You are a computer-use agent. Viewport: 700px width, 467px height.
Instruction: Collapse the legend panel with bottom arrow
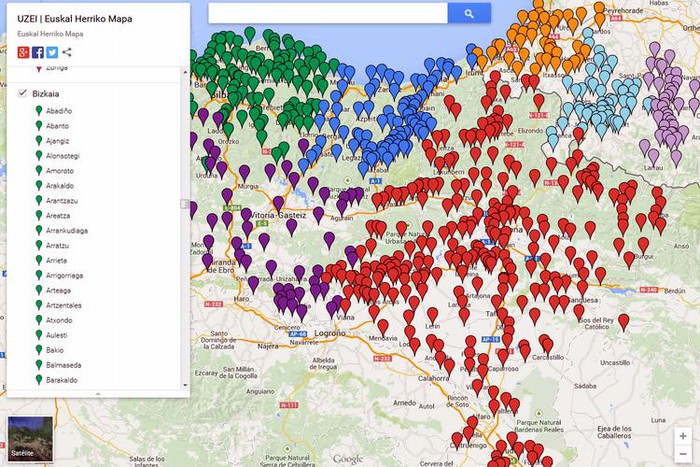tap(98, 394)
